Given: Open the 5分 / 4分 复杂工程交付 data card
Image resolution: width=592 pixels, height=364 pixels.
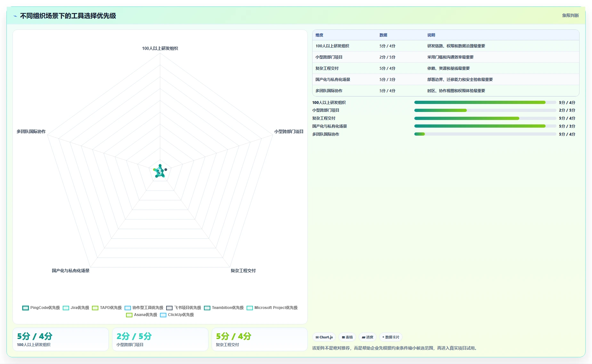Looking at the screenshot, I should [260, 339].
